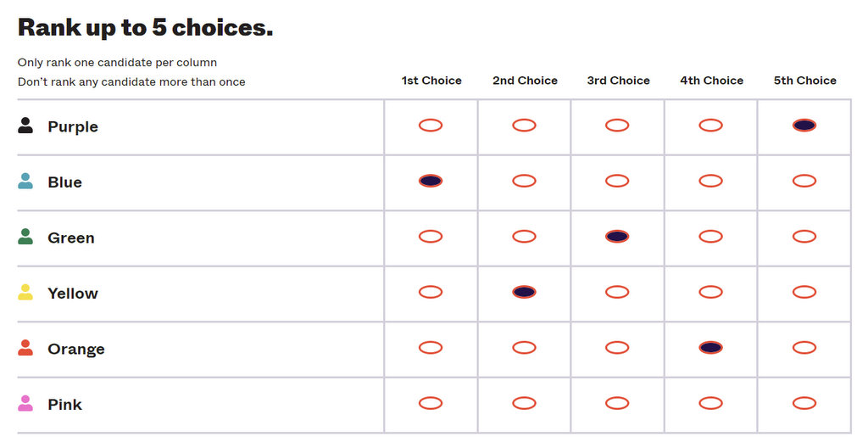Click the Orange candidate name

(x=76, y=350)
